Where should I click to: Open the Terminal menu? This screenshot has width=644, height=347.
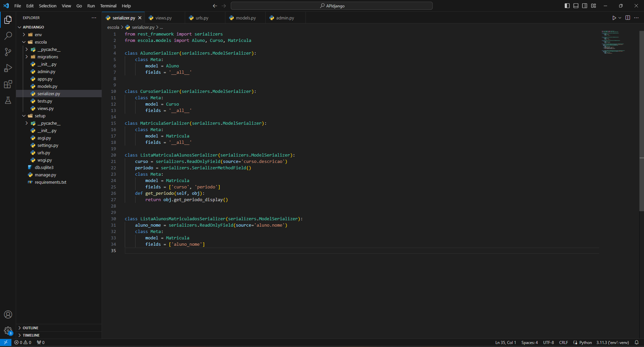(x=108, y=6)
